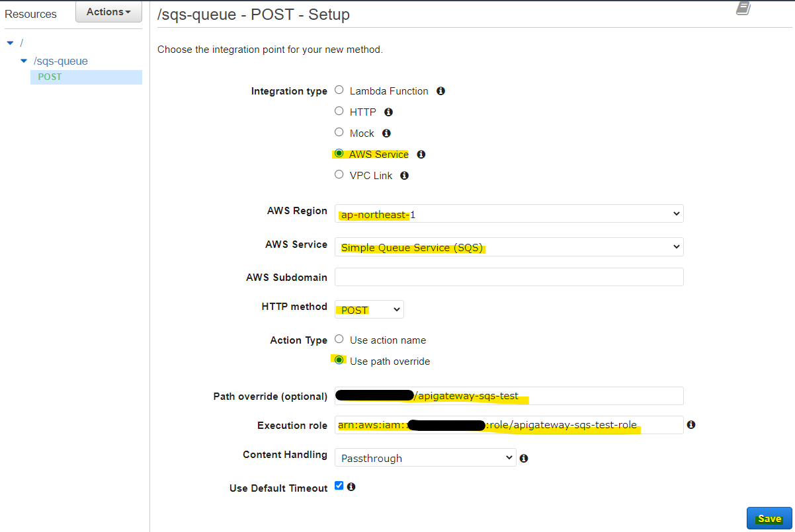
Task: Click the Execution role info icon
Action: click(691, 425)
